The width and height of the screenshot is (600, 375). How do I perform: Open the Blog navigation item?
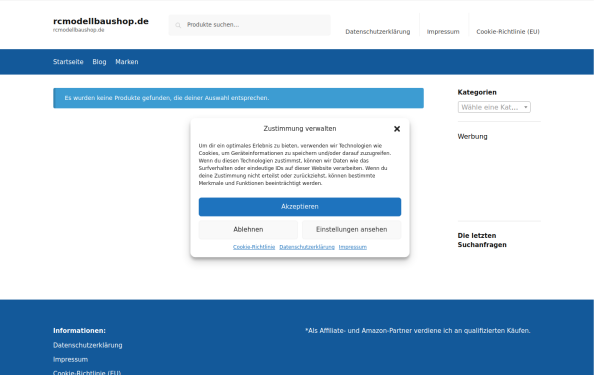click(99, 62)
